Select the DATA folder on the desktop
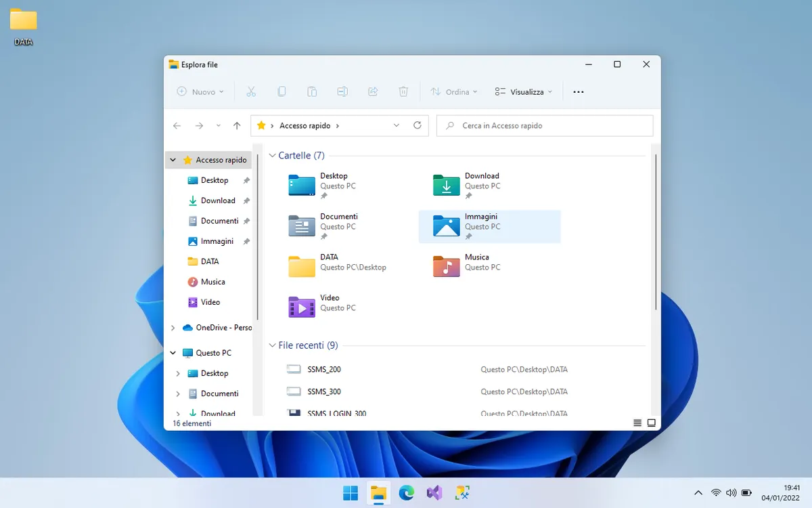The height and width of the screenshot is (508, 812). tap(24, 27)
